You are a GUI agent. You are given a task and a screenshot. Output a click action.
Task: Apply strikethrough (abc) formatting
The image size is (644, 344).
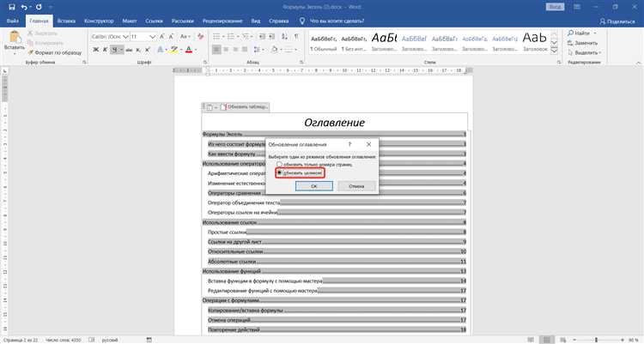click(129, 50)
